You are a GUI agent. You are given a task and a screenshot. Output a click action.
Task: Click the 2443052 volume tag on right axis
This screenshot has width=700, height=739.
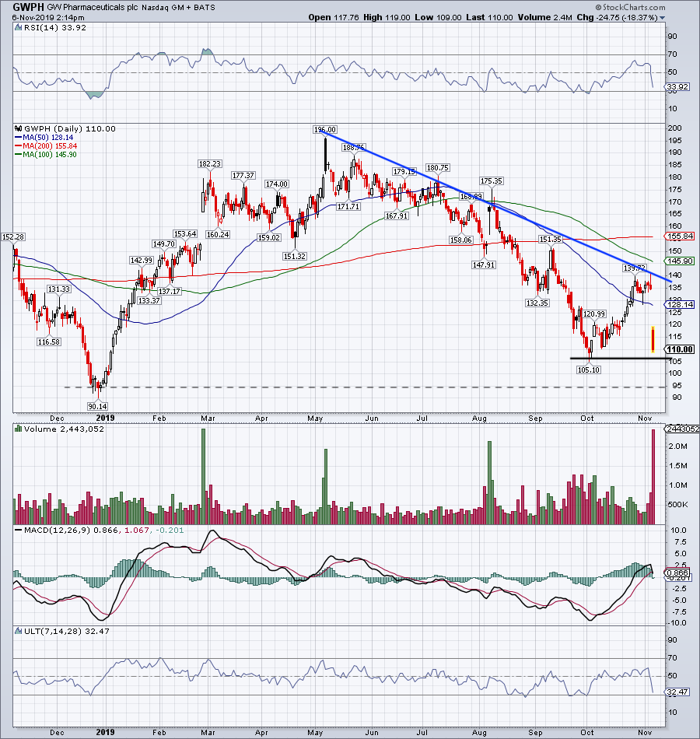[x=682, y=429]
